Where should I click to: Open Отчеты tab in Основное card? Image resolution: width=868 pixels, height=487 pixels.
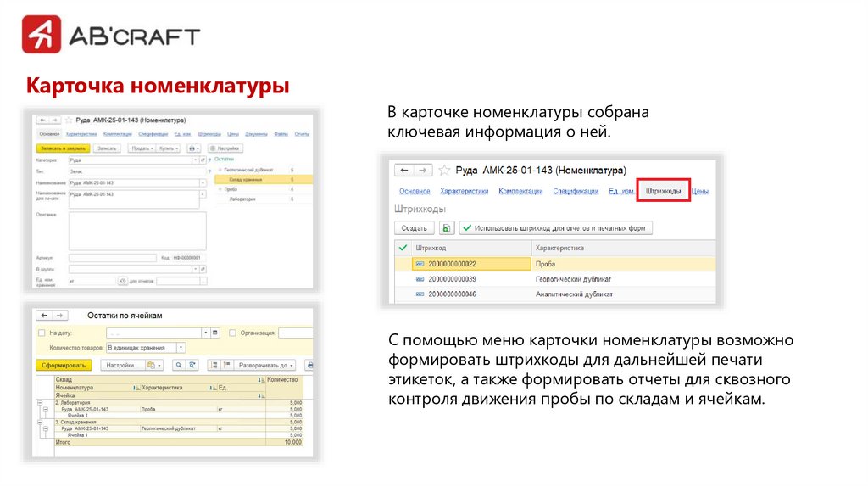302,134
